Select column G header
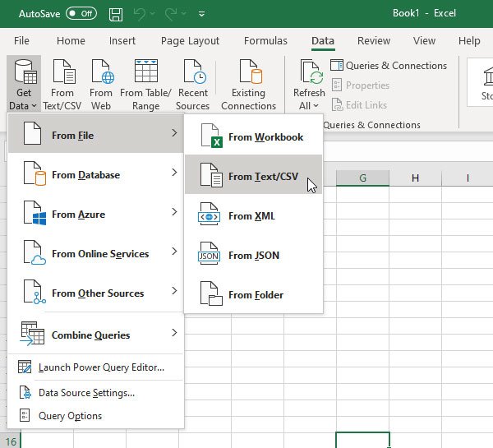The height and width of the screenshot is (448, 493). [x=362, y=178]
